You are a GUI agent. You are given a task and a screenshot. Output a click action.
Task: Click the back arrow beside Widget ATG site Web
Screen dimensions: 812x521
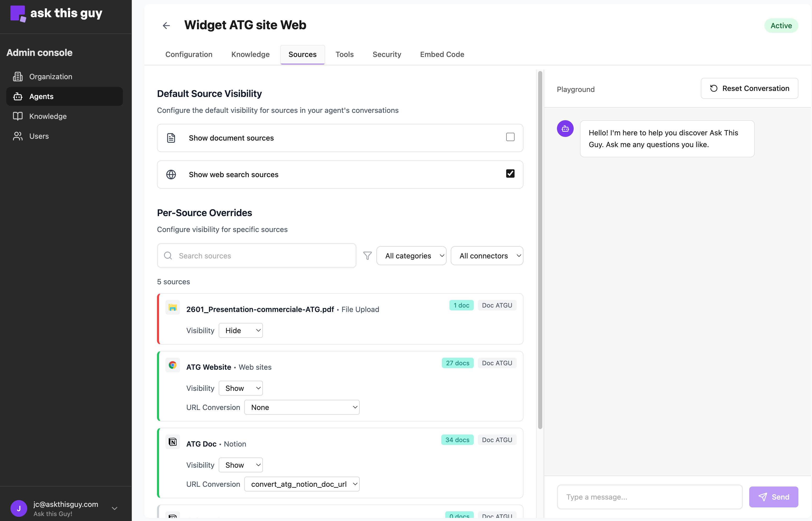click(166, 25)
